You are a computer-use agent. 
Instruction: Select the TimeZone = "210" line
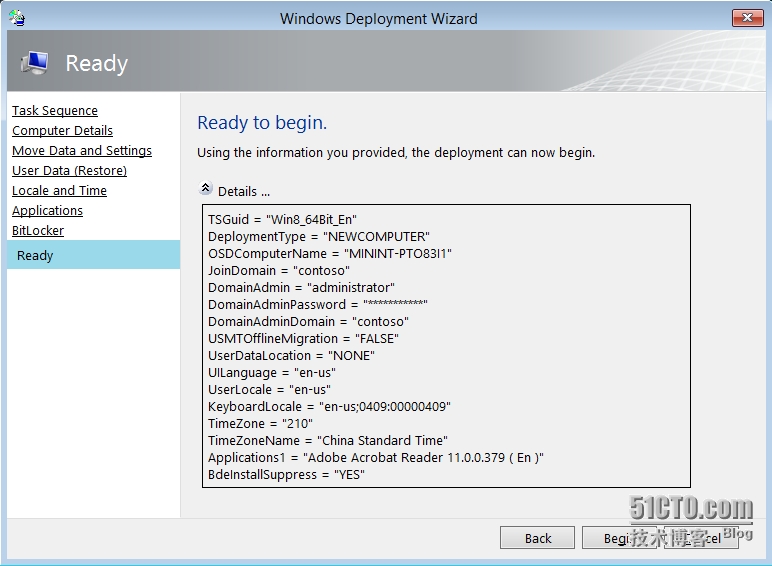(x=260, y=424)
